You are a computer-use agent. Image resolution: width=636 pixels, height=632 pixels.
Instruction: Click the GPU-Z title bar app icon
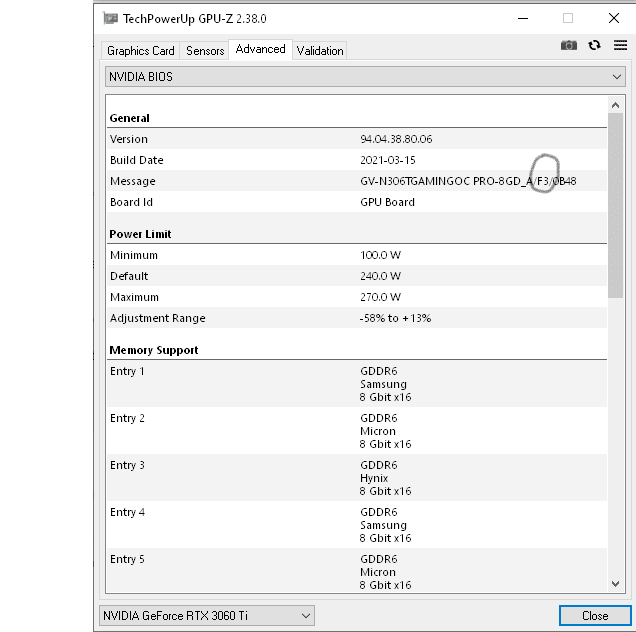[110, 18]
